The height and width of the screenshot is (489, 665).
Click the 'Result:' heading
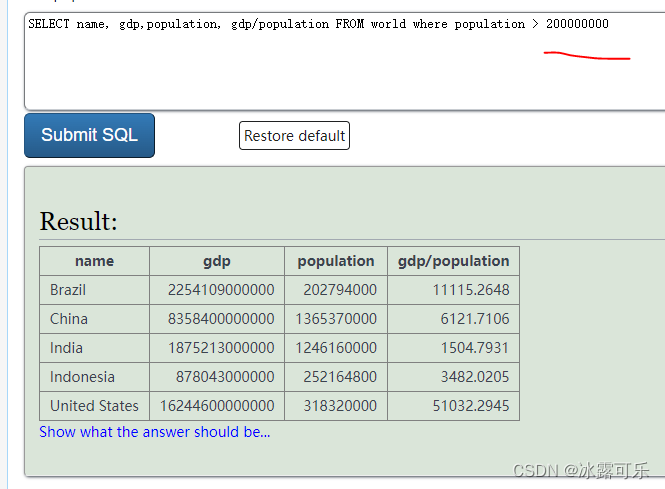pos(78,221)
